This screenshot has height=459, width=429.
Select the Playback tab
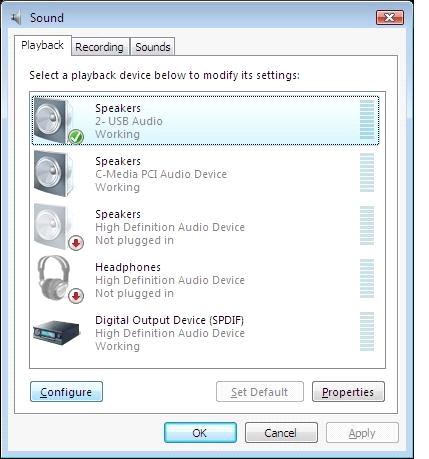tap(42, 45)
